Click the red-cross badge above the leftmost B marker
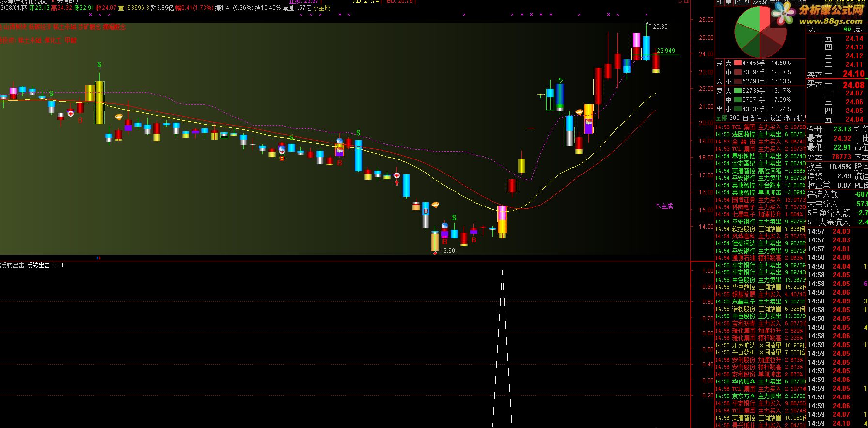The height and width of the screenshot is (428, 868). pyautogui.click(x=71, y=113)
